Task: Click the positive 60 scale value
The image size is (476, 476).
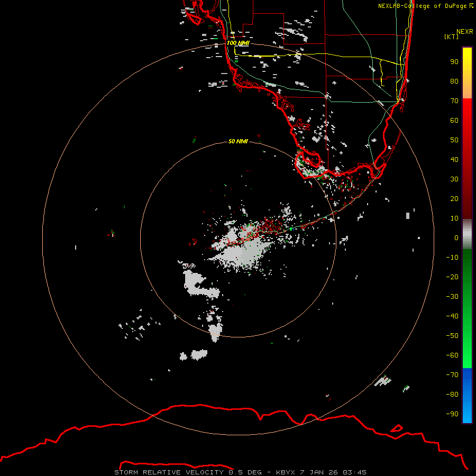Action: click(x=454, y=121)
